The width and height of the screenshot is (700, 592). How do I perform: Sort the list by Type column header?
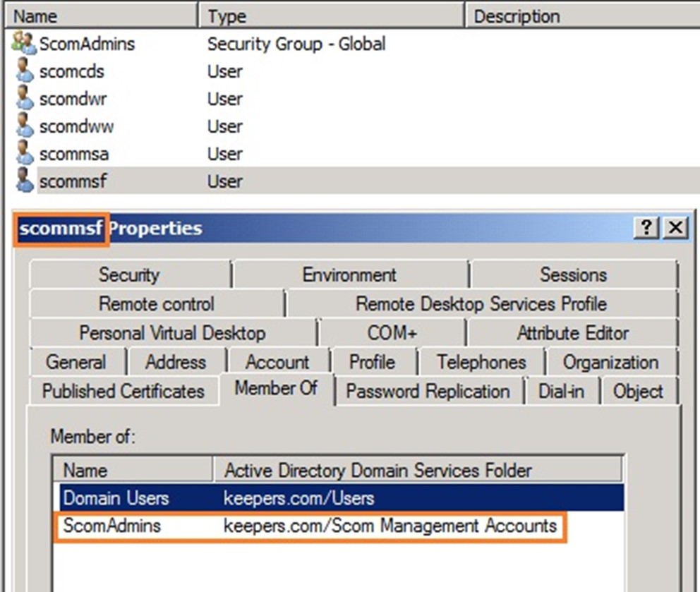point(332,16)
